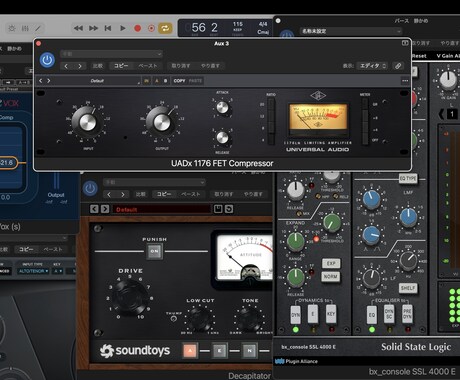Click コピー button in the 1176 header

tap(121, 66)
